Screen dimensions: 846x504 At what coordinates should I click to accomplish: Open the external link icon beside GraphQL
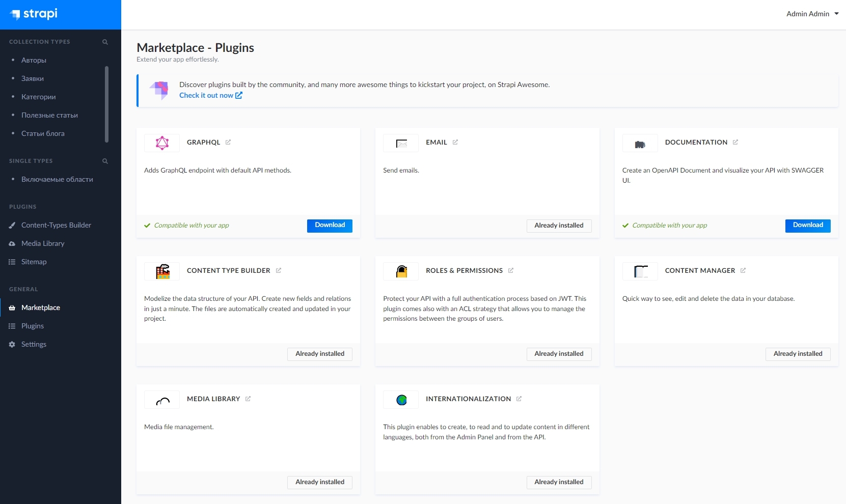pyautogui.click(x=228, y=142)
